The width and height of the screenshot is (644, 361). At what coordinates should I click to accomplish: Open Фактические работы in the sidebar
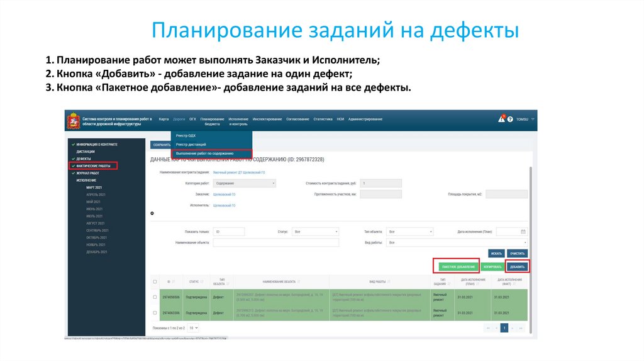[x=93, y=166]
